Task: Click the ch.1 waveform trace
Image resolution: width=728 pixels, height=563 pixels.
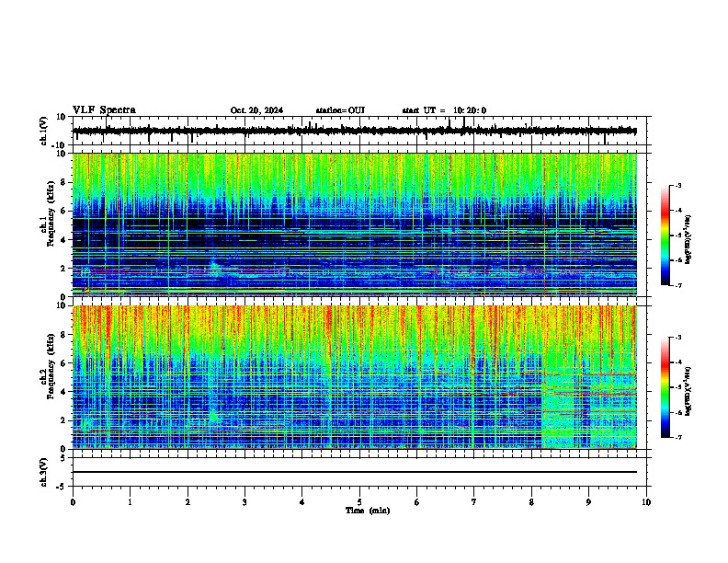Action: pyautogui.click(x=355, y=131)
